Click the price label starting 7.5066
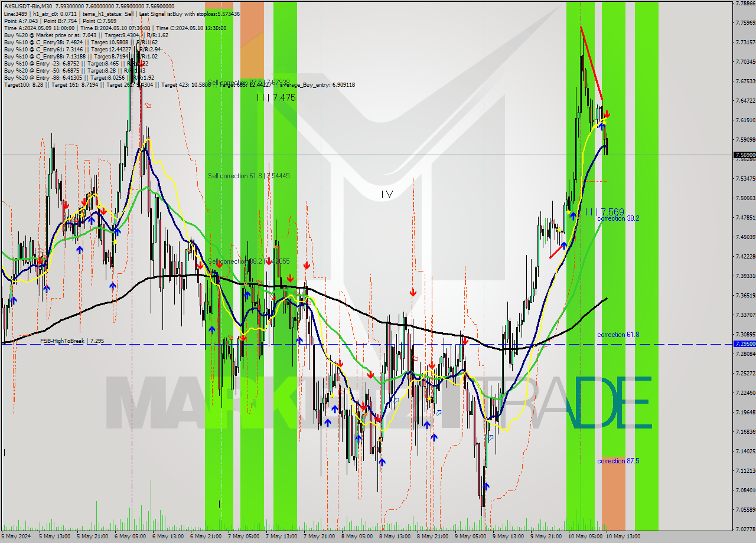 tap(745, 198)
